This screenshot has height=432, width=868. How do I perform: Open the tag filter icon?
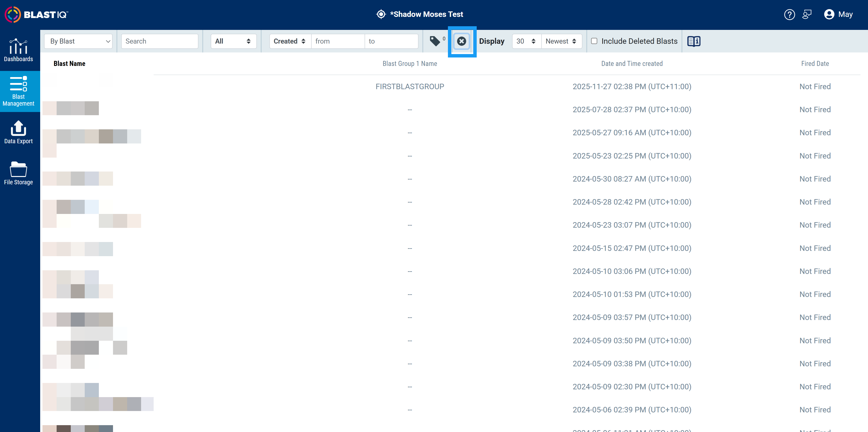click(x=435, y=41)
